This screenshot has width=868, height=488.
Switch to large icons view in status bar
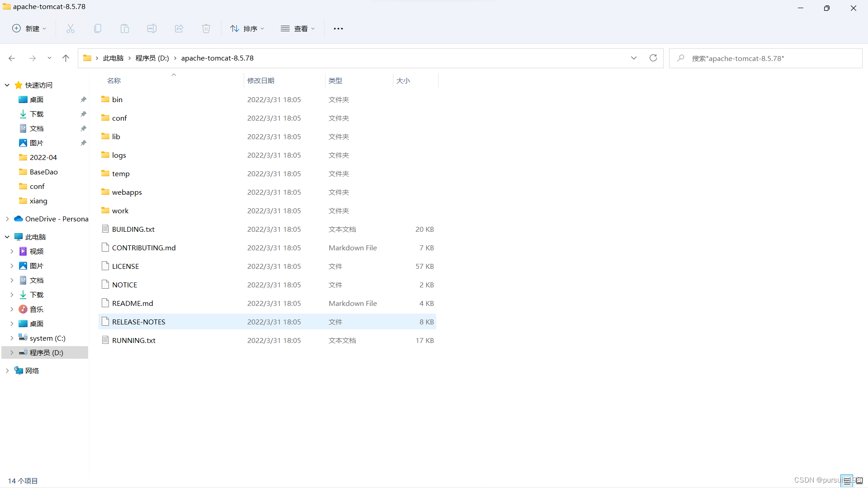pos(859,481)
